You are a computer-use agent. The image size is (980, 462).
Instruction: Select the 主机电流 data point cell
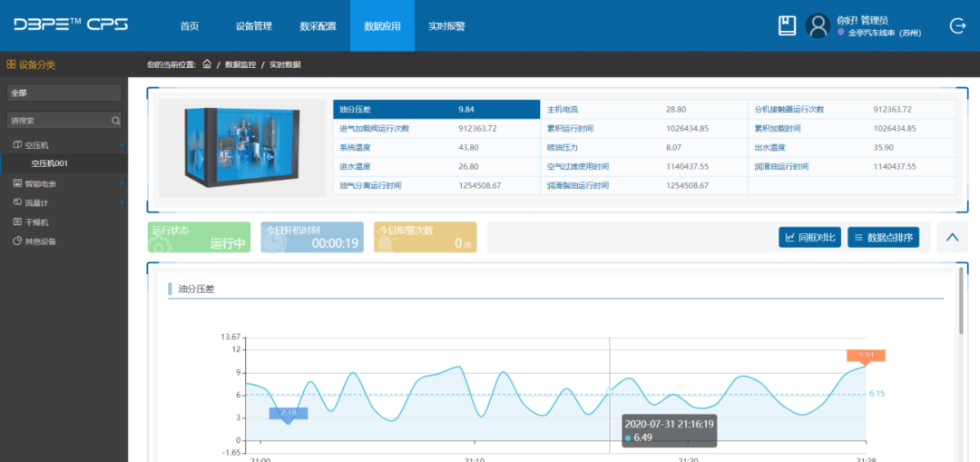click(x=567, y=109)
